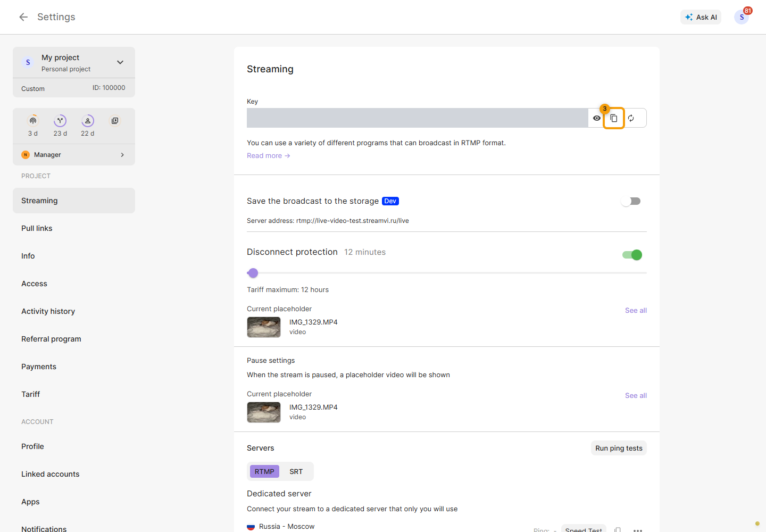Open IMG_1329.MP4 thumbnail in Disconnect protection
Image resolution: width=766 pixels, height=532 pixels.
(264, 327)
